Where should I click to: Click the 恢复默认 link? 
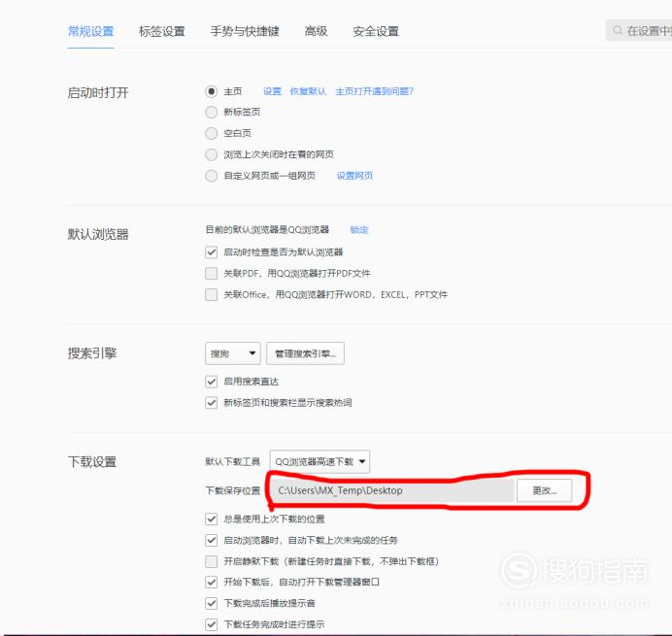(x=308, y=91)
